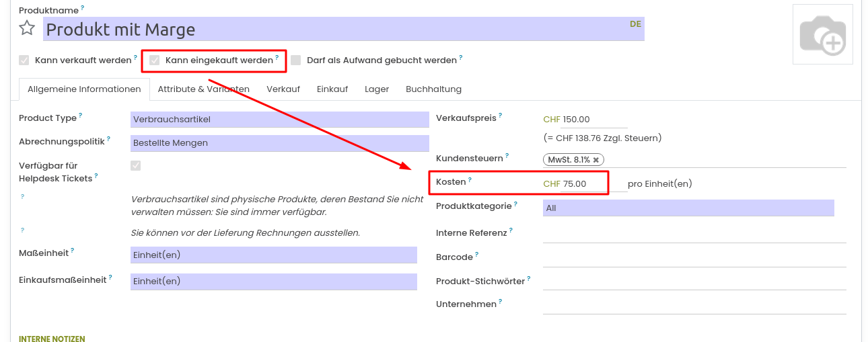The image size is (868, 342).
Task: Click help icon next to Kosten label
Action: click(x=470, y=180)
